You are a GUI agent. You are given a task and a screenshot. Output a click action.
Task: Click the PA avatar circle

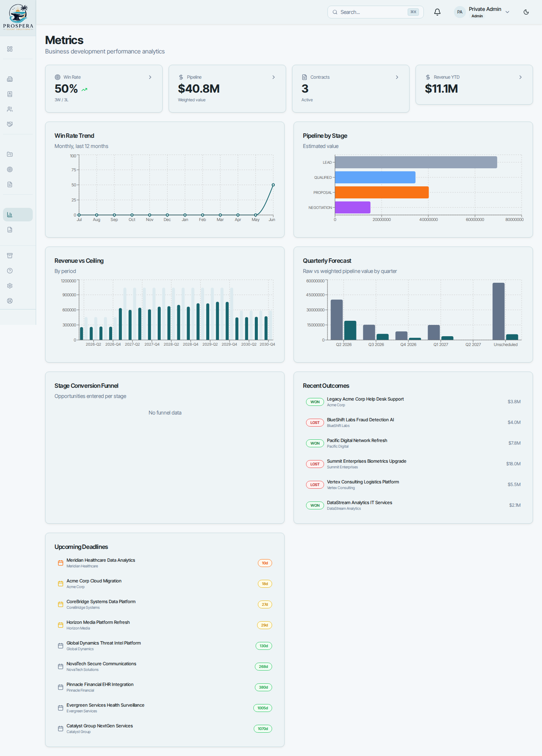click(x=460, y=12)
